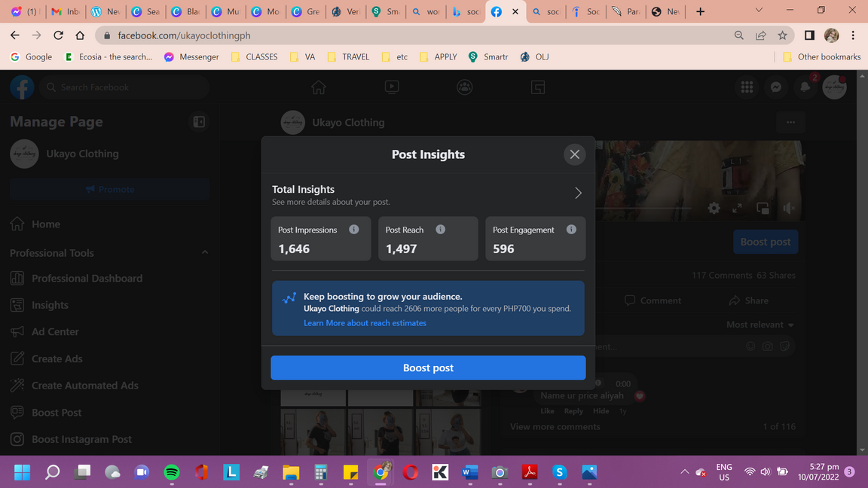868x488 pixels.
Task: Bookmark this page with the star
Action: pyautogui.click(x=782, y=35)
